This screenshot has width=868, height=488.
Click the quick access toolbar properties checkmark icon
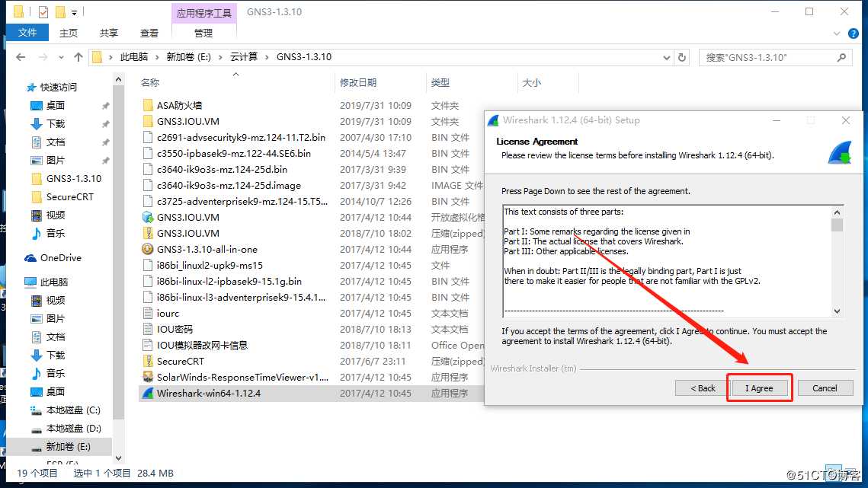[x=43, y=11]
